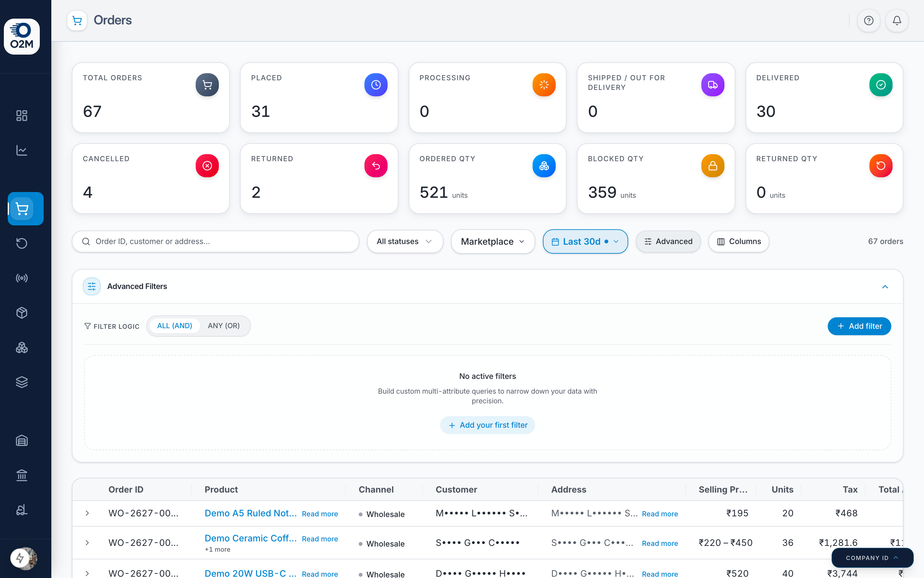The width and height of the screenshot is (924, 578).
Task: Expand the COMPANY ID panel
Action: pyautogui.click(x=872, y=558)
